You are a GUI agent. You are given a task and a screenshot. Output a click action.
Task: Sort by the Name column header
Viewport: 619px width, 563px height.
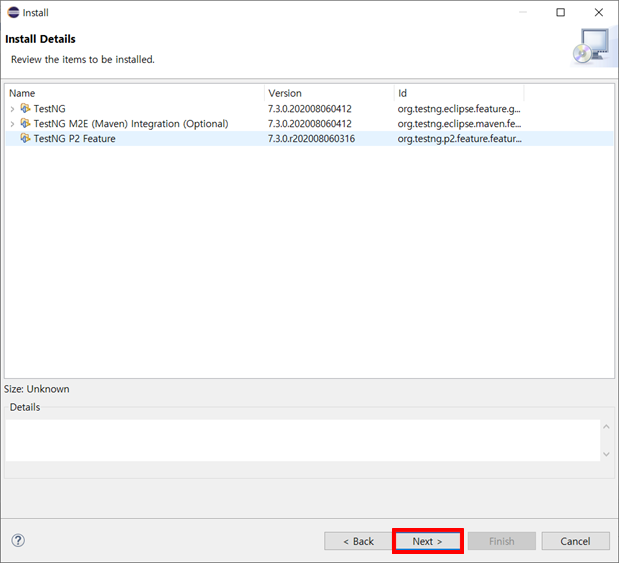pyautogui.click(x=135, y=93)
